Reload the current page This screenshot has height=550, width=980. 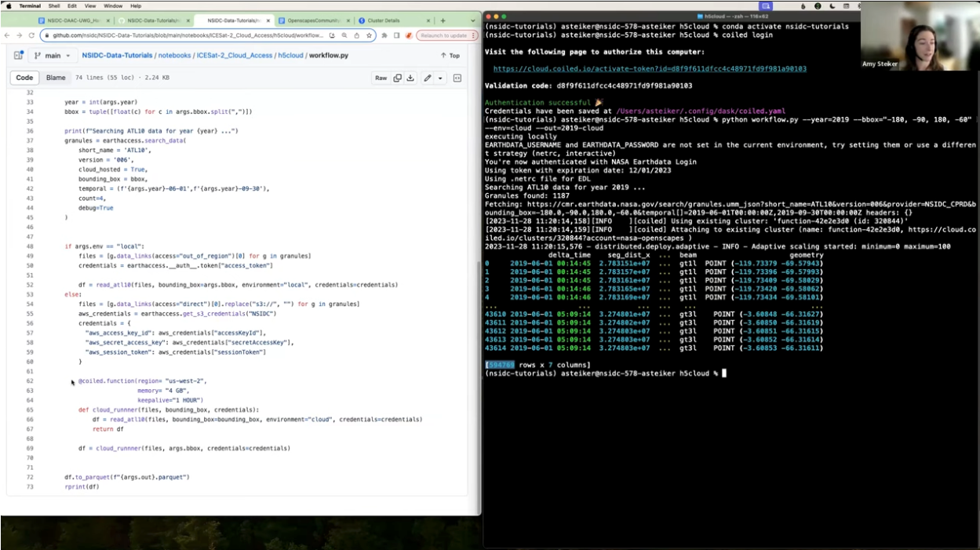pos(30,35)
